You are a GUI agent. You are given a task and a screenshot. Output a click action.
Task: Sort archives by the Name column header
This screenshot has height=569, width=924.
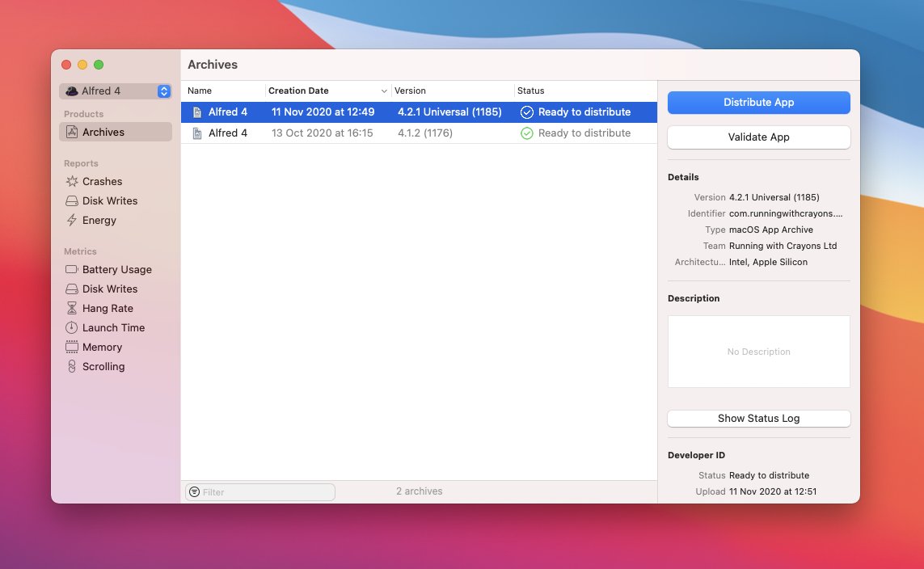pos(200,91)
